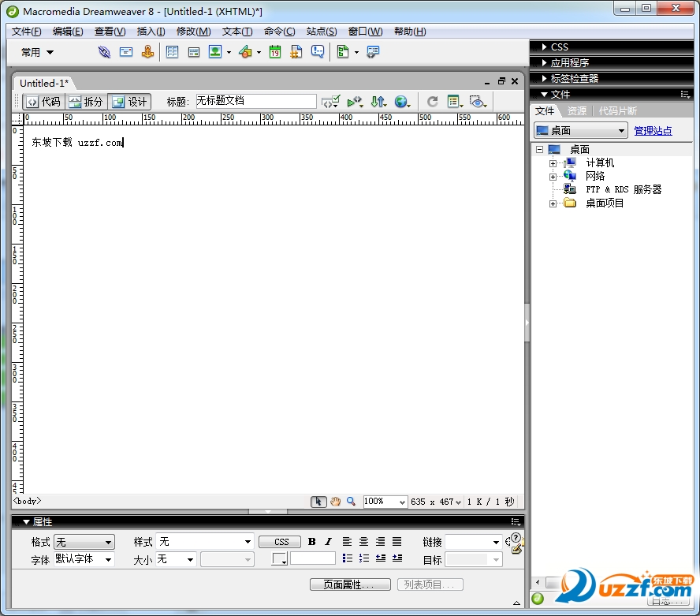Open the 文件(F) menu
Image resolution: width=700 pixels, height=616 pixels.
[x=26, y=32]
